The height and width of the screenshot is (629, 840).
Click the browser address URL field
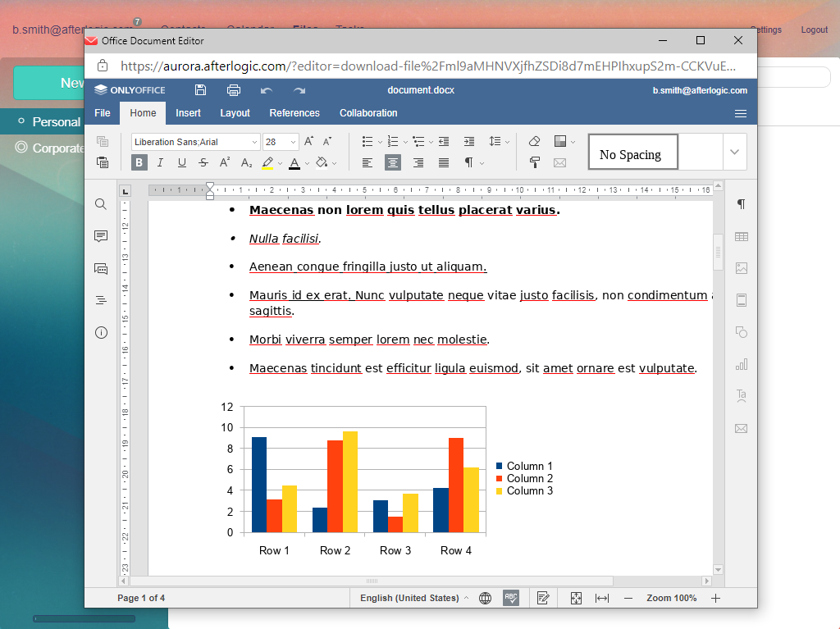[x=427, y=66]
